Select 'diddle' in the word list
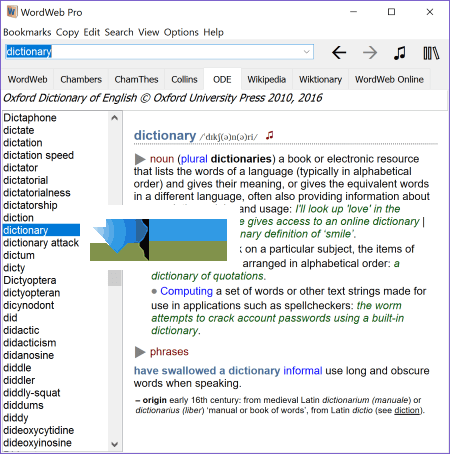 [17, 368]
